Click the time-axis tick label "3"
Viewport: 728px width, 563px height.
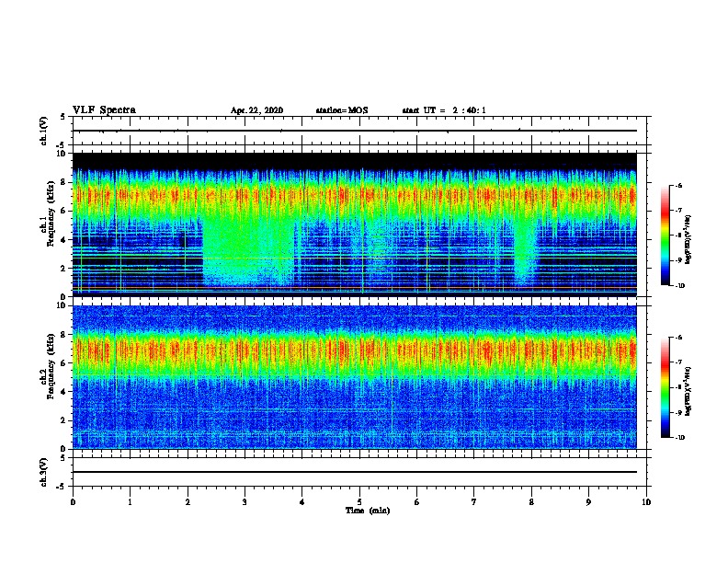coord(245,502)
